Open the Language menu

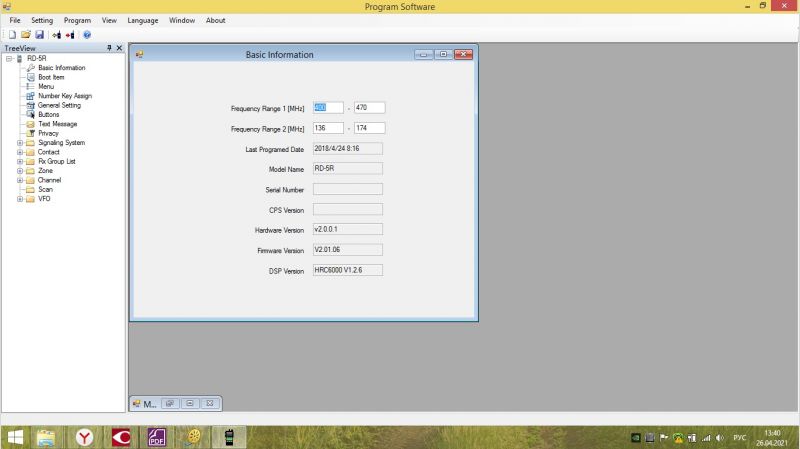[x=143, y=20]
